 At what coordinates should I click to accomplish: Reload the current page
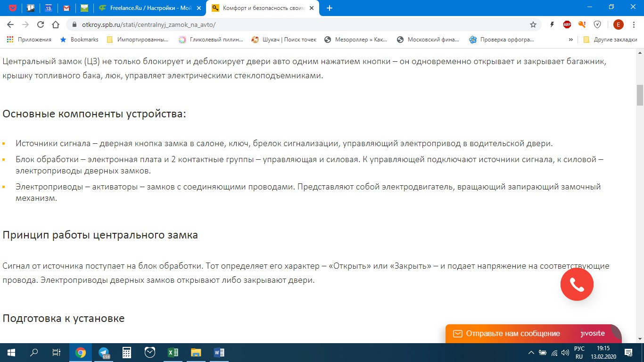[41, 25]
